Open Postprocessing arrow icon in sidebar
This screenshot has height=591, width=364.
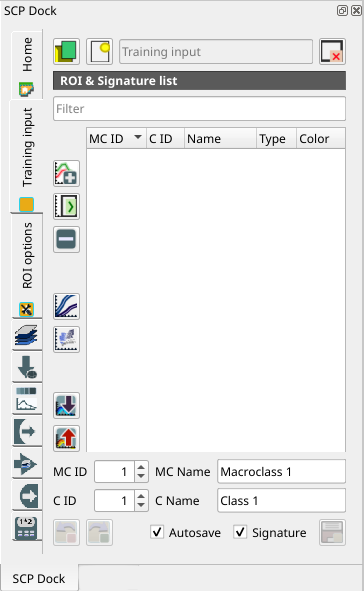(x=27, y=495)
